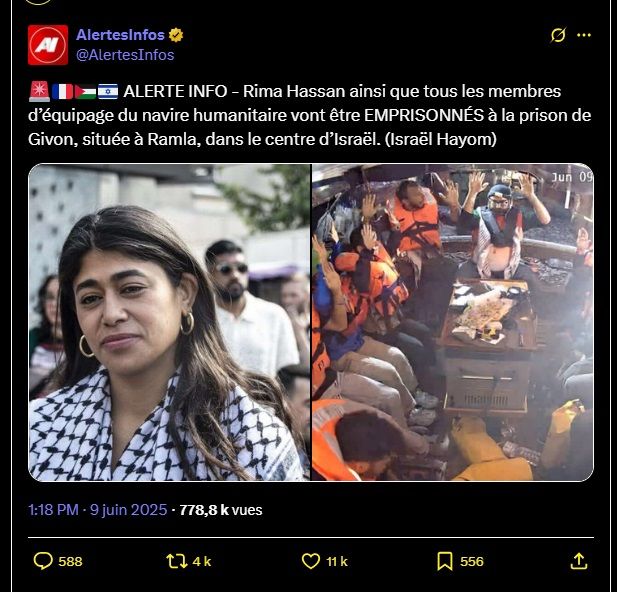Click the 11 k likes count
This screenshot has width=617, height=592.
tap(337, 561)
